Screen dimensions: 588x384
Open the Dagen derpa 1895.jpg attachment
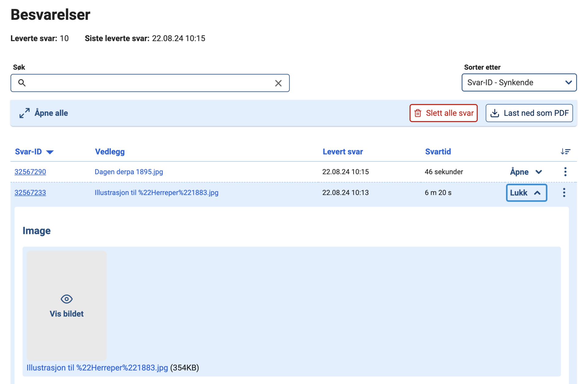tap(129, 172)
